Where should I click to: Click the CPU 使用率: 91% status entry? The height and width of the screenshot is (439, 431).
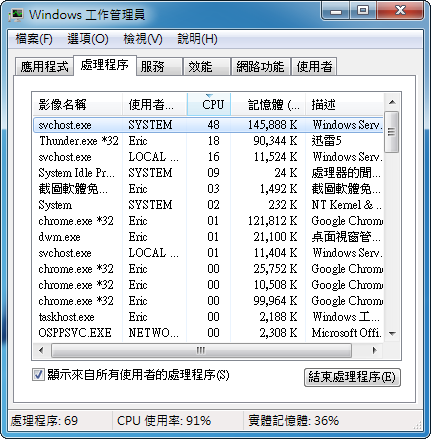click(x=164, y=421)
